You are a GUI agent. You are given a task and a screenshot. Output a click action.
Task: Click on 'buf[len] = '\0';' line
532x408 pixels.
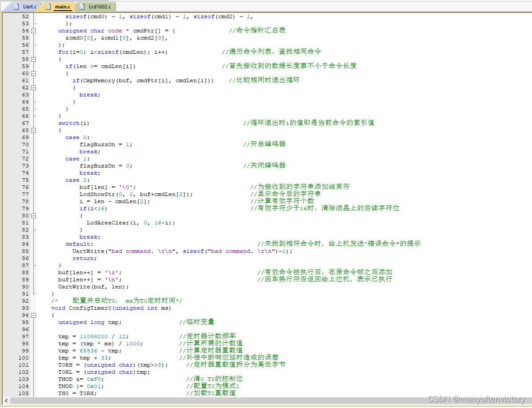(108, 188)
